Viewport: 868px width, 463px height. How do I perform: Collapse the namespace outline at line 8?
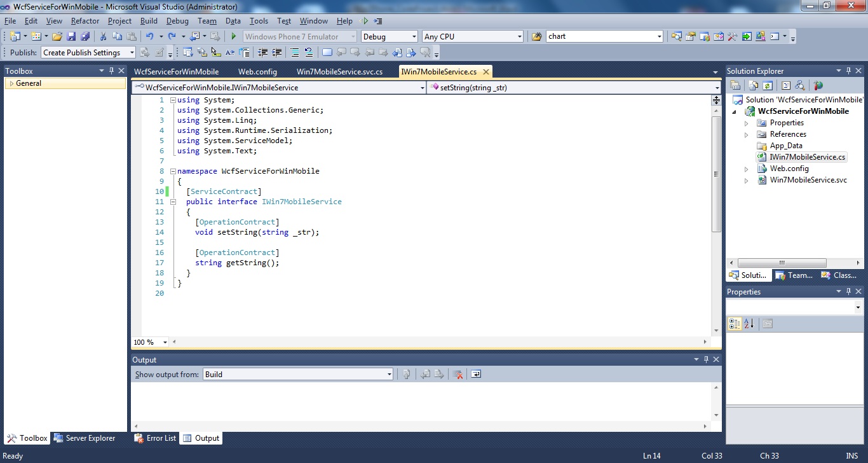pyautogui.click(x=173, y=171)
